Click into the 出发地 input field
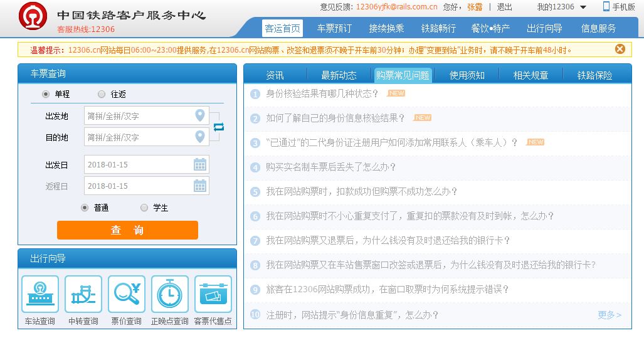This screenshot has width=644, height=338. [x=147, y=116]
